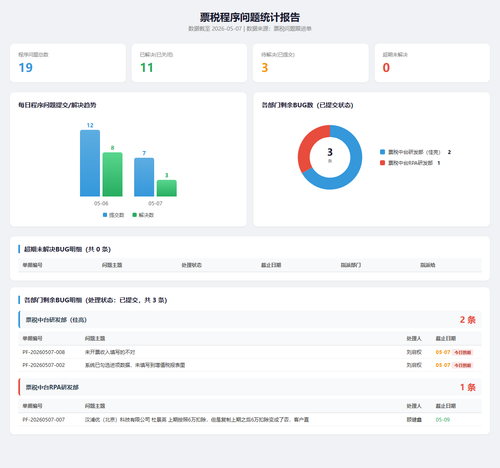The image size is (500, 468).
Task: Click the handler name in row PF-20260507-007
Action: [414, 419]
